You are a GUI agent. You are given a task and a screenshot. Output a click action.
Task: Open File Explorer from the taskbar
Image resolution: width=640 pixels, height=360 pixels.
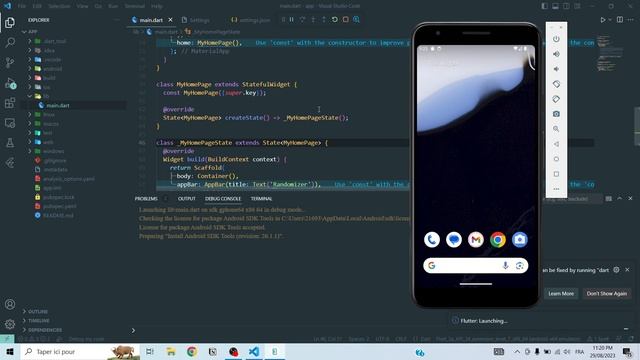tap(171, 351)
